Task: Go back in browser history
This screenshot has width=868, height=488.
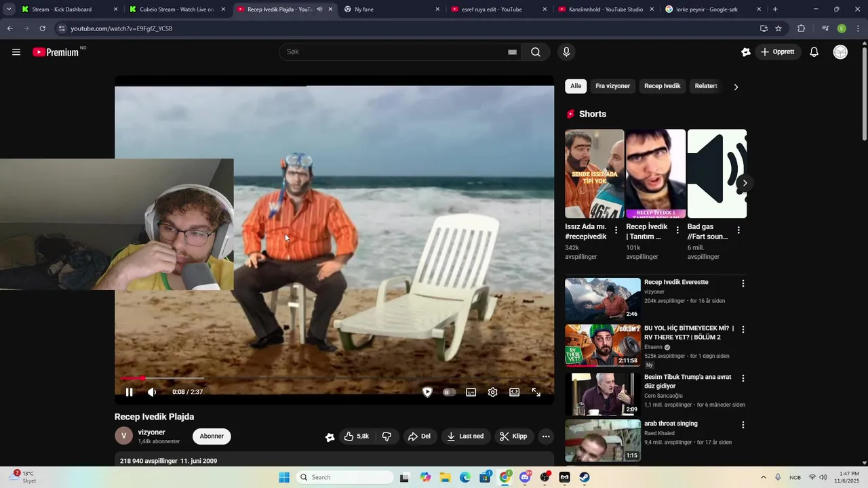Action: click(x=9, y=28)
